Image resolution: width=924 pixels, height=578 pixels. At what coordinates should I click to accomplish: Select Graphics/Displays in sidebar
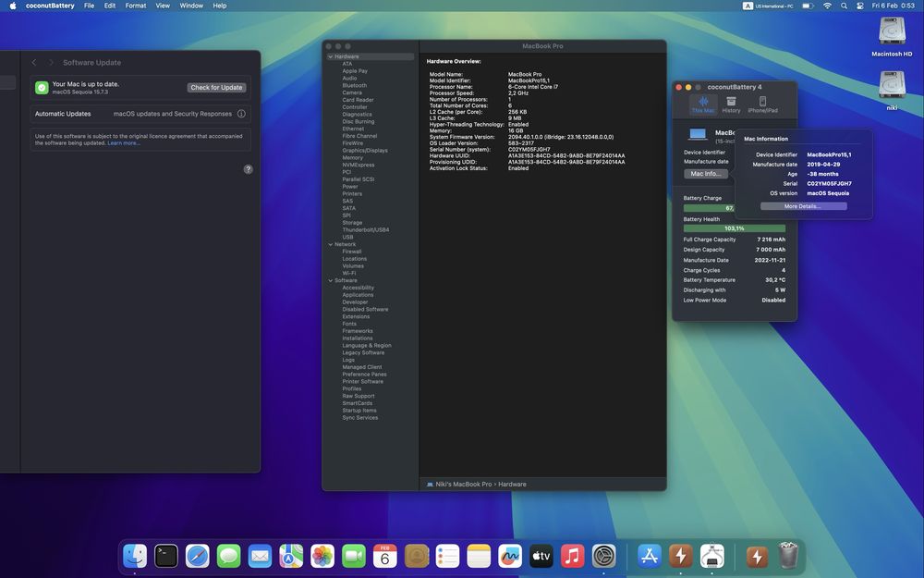pyautogui.click(x=365, y=151)
